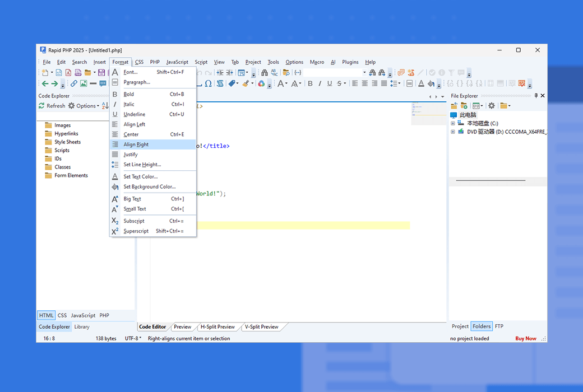Click the UTF-8 encoding in status bar
This screenshot has height=392, width=583.
(133, 338)
